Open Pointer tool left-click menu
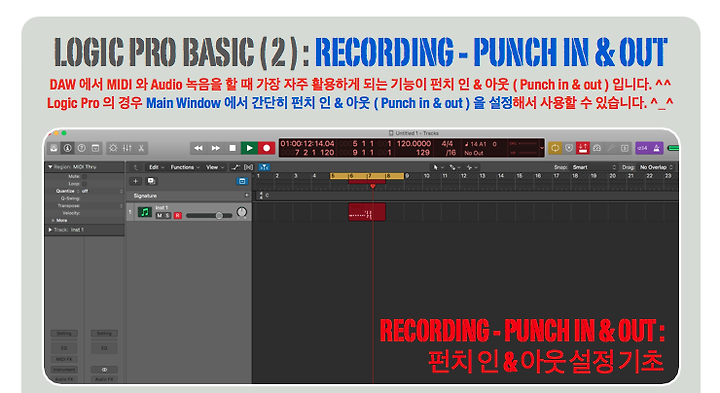Viewport: 720px width, 393px height. [438, 167]
